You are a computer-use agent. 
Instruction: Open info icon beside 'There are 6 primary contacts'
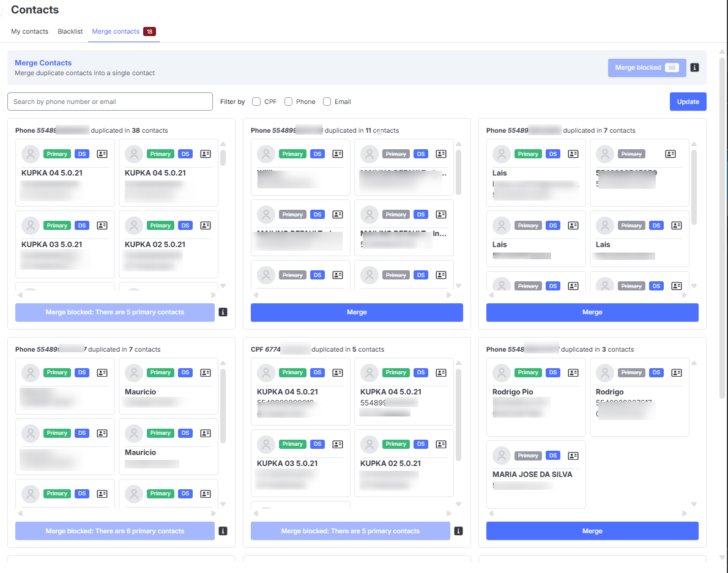223,531
